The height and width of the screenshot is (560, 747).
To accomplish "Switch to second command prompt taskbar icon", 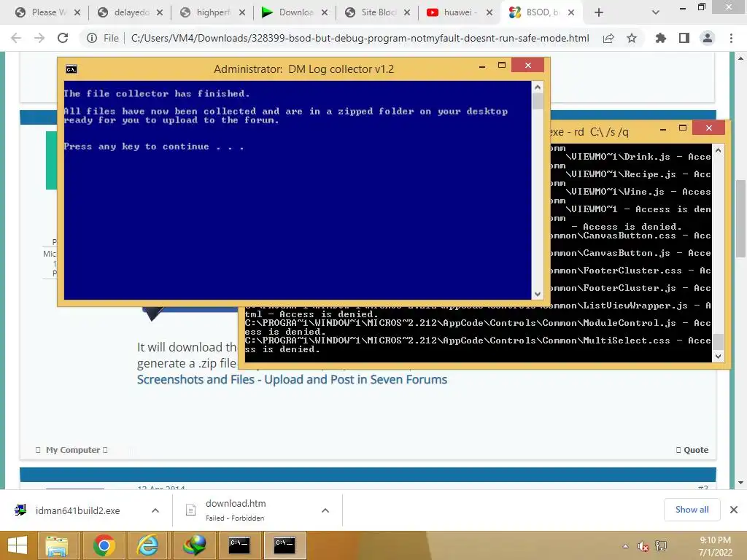I will coord(285,545).
